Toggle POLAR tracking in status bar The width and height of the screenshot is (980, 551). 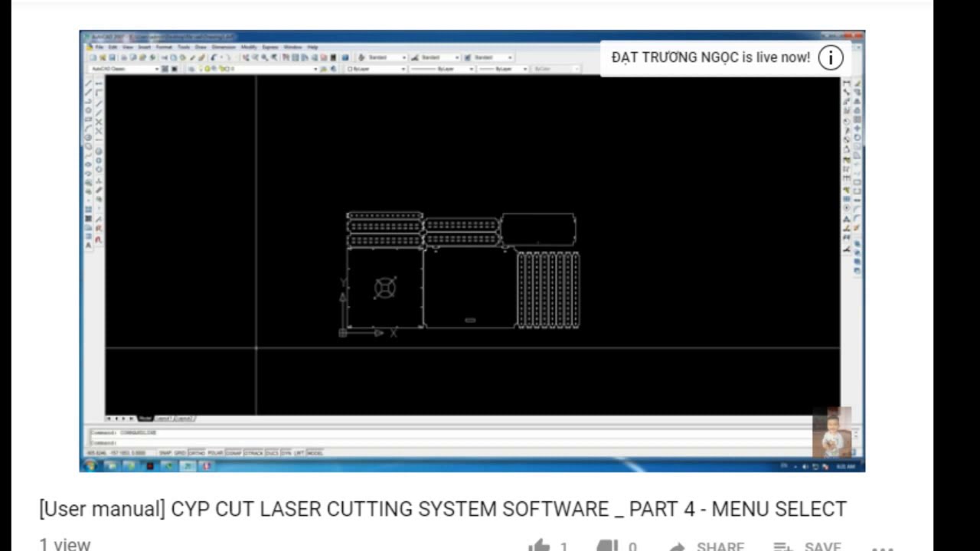215,453
